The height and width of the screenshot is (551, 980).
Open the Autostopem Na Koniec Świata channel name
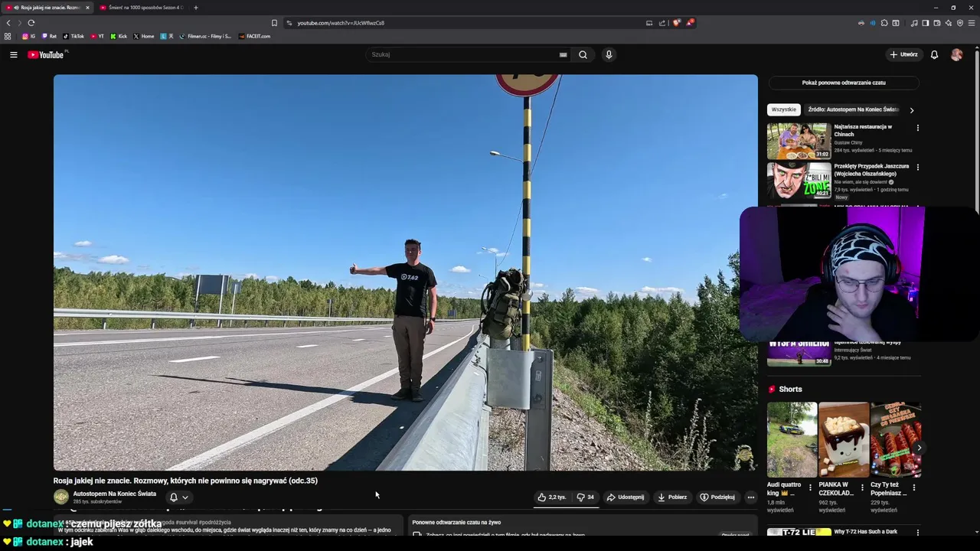point(115,494)
